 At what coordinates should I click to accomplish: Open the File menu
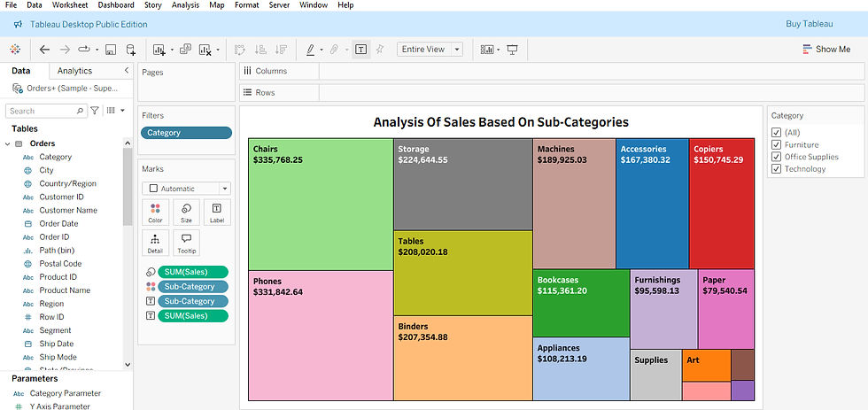pos(11,5)
